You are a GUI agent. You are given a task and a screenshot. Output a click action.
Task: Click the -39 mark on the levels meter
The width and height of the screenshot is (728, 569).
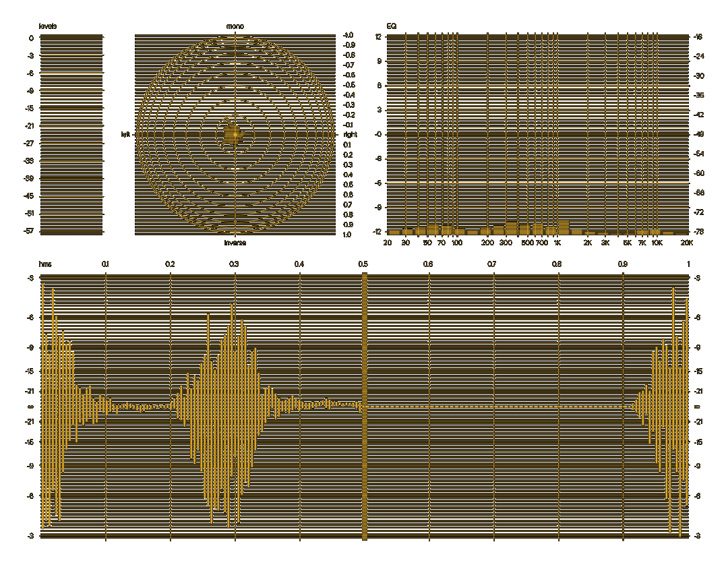click(30, 179)
